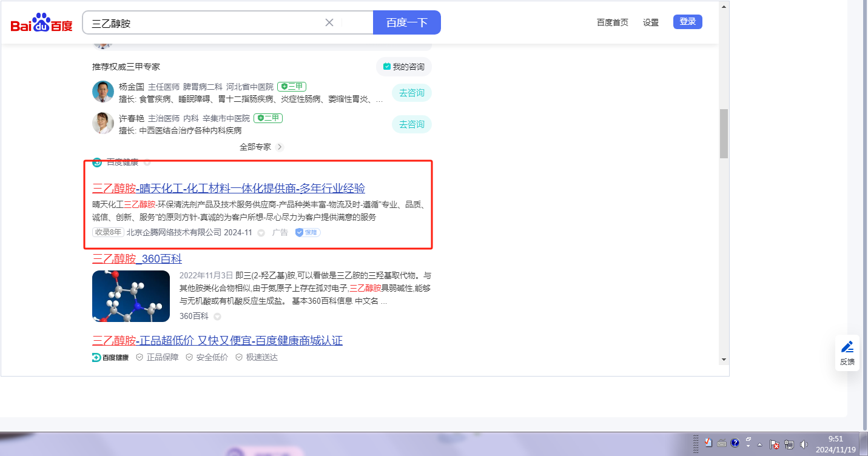This screenshot has height=456, width=868.
Task: Expand the dropdown arrow beside 360百科 source
Action: coord(217,317)
